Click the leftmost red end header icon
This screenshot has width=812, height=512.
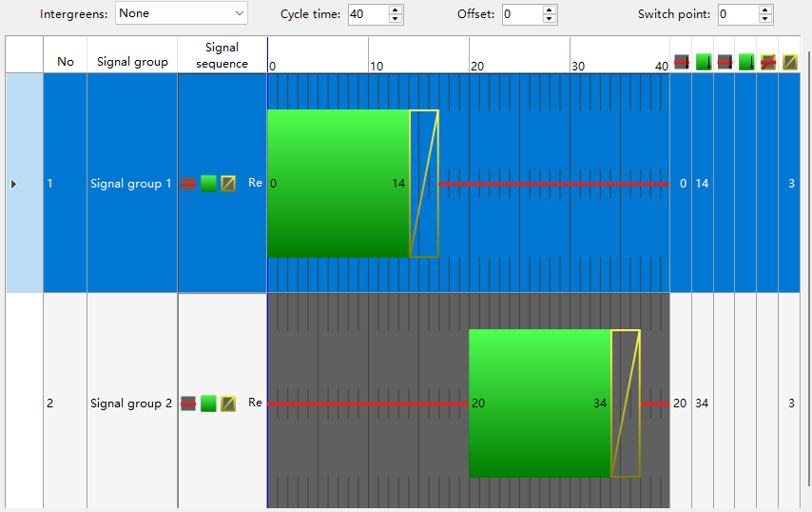[x=681, y=62]
